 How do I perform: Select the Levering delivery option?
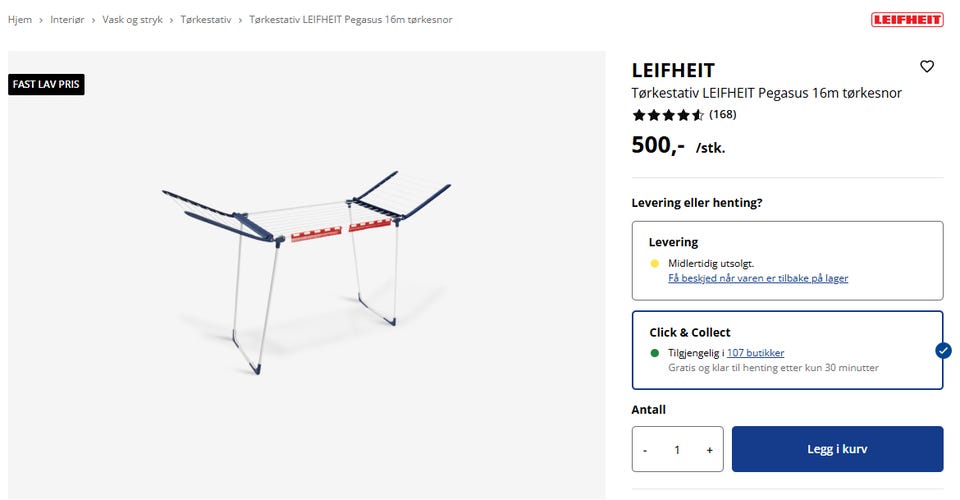(x=786, y=260)
